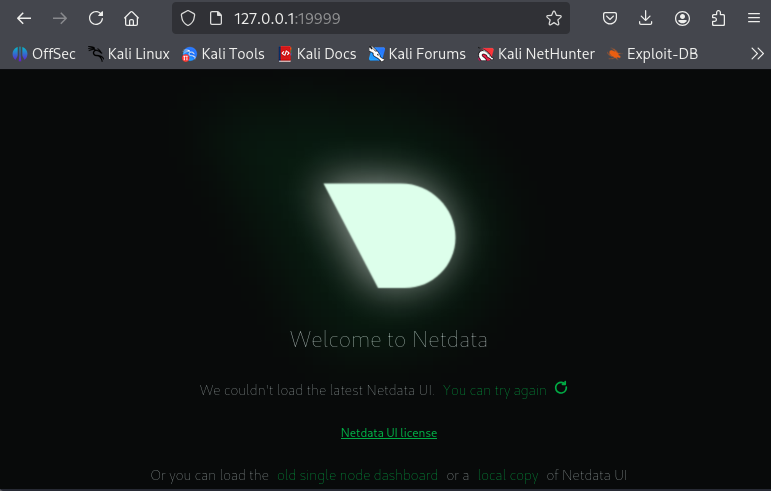This screenshot has width=771, height=491.
Task: Click the browser back arrow
Action: (24, 18)
